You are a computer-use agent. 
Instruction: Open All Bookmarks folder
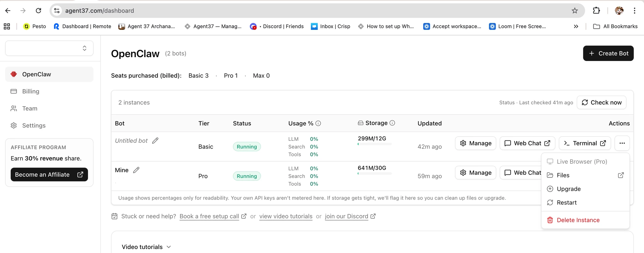pos(615,26)
